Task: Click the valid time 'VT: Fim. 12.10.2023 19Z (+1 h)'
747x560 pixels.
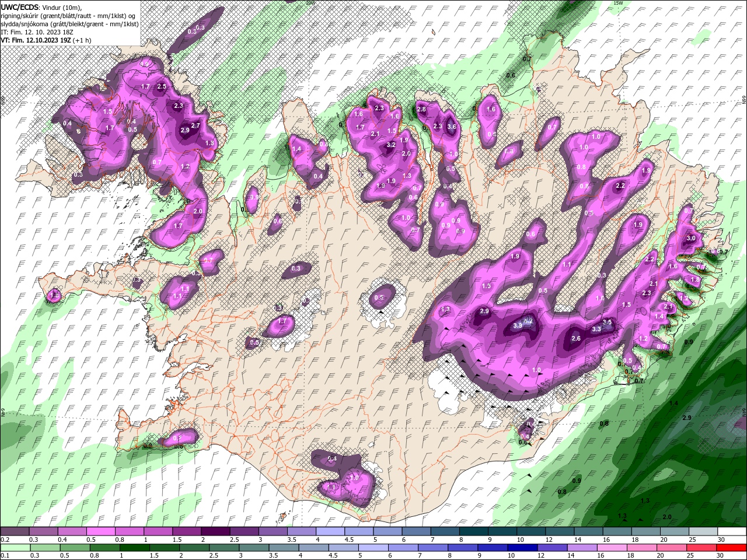Action: coord(46,40)
